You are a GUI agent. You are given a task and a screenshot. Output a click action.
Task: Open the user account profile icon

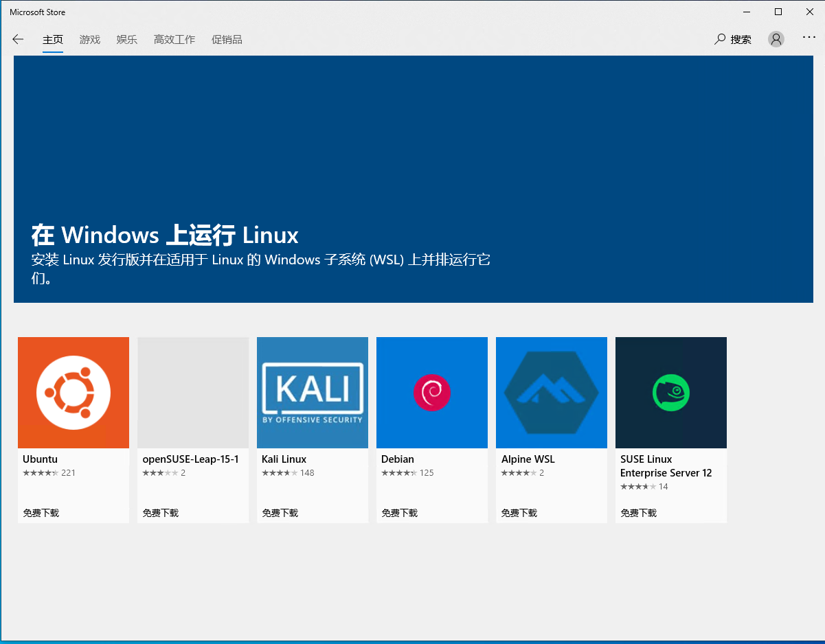coord(776,39)
